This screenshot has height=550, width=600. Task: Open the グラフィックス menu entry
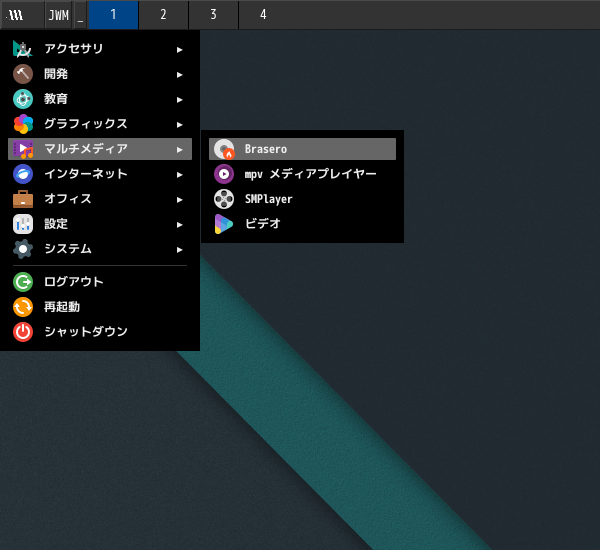coord(100,124)
